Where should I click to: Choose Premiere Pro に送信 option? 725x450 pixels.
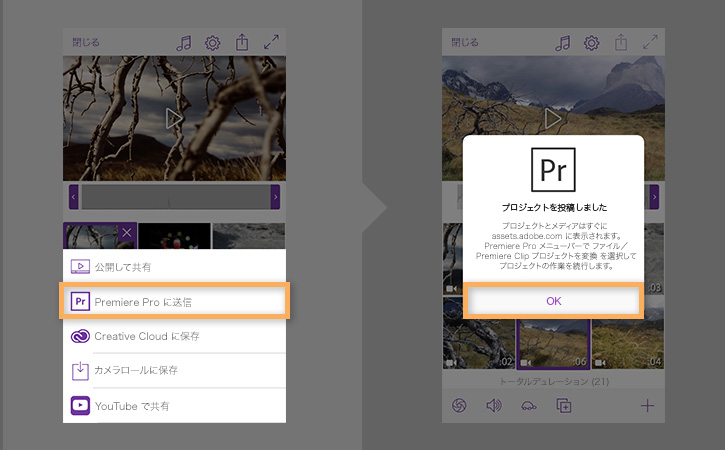pos(174,302)
